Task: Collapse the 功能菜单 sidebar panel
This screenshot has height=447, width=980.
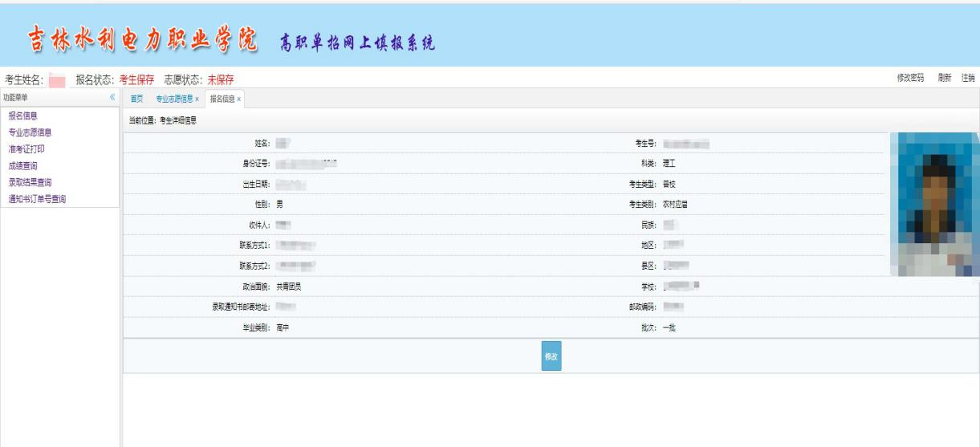Action: [x=112, y=98]
